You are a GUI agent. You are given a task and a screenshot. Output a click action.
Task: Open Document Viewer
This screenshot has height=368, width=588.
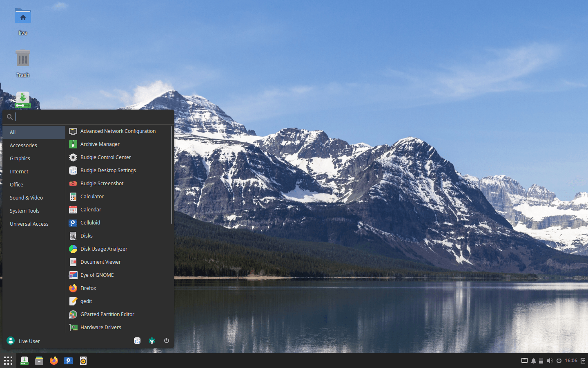coord(118,262)
